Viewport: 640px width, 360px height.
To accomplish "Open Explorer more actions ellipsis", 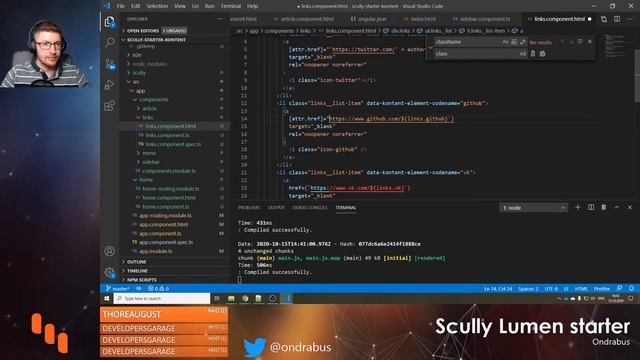I will pos(220,19).
